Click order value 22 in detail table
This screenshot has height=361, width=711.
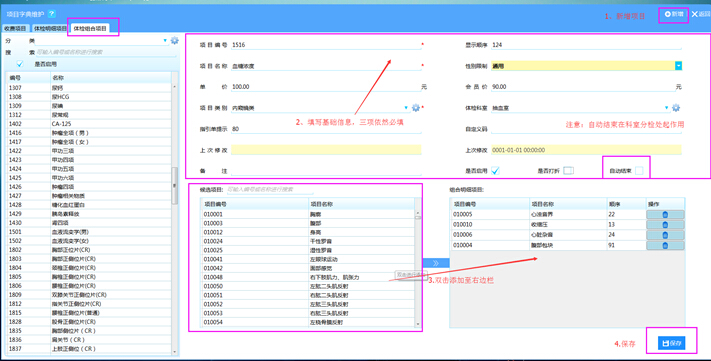tap(626, 215)
